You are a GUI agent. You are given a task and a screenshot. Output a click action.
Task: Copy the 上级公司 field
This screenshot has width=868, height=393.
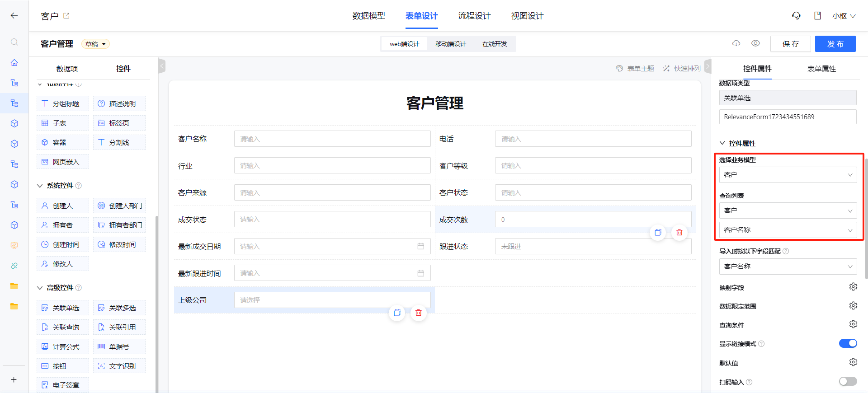pos(397,313)
